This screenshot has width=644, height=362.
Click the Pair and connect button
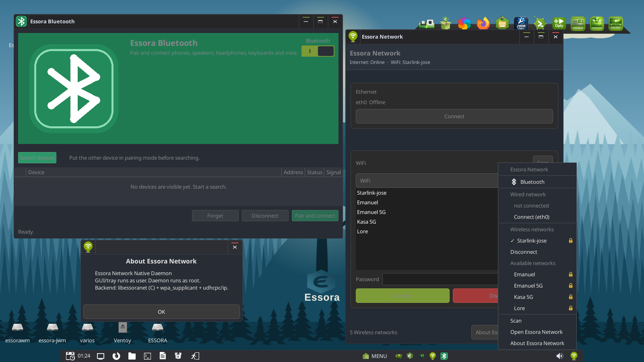pyautogui.click(x=315, y=216)
